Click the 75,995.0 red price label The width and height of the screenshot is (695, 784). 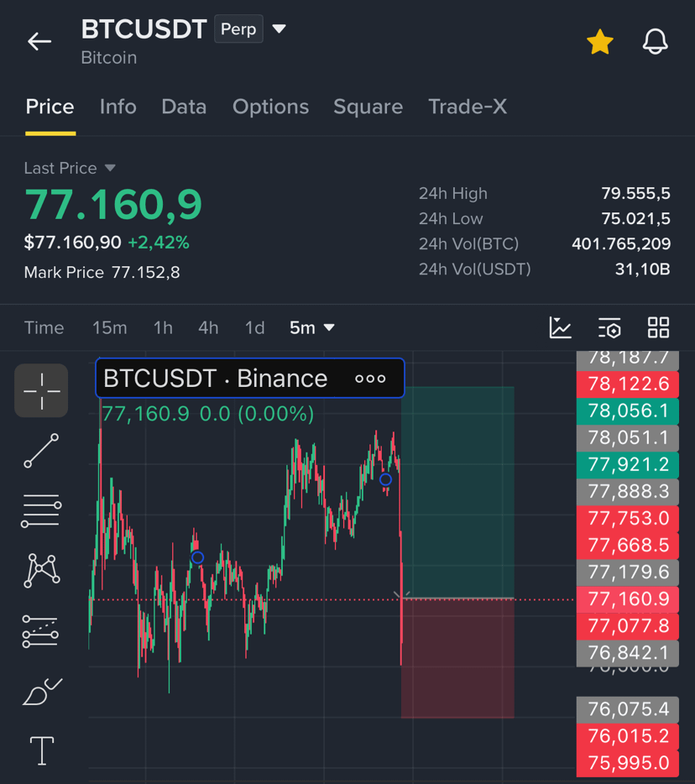628,764
